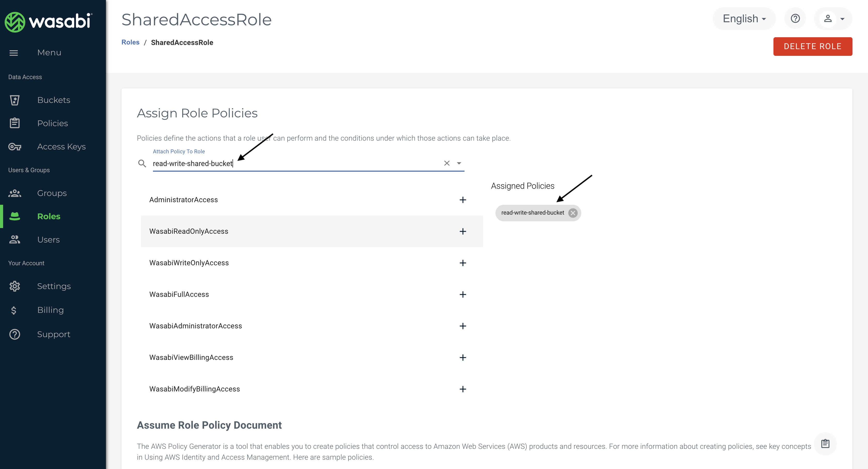Click the Roles breadcrumb link

pyautogui.click(x=130, y=42)
